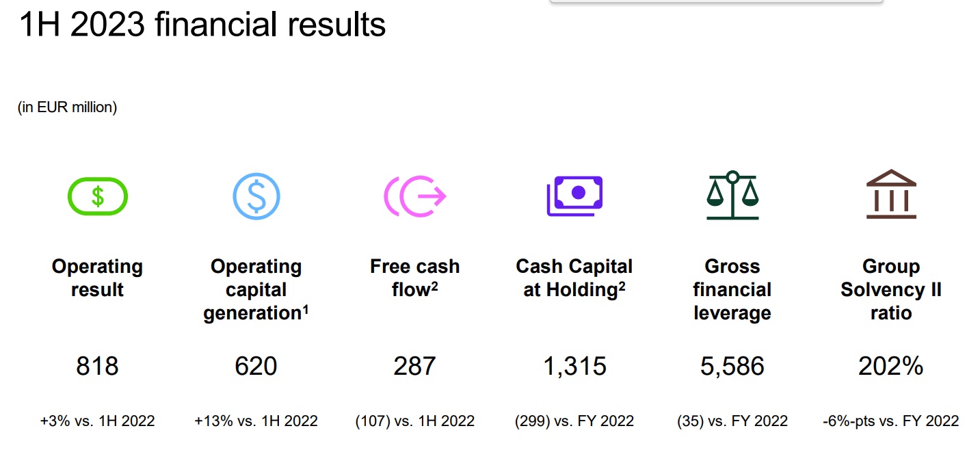Click the '-6%-pts vs. FY 2022' text
The image size is (980, 463).
pos(890,421)
